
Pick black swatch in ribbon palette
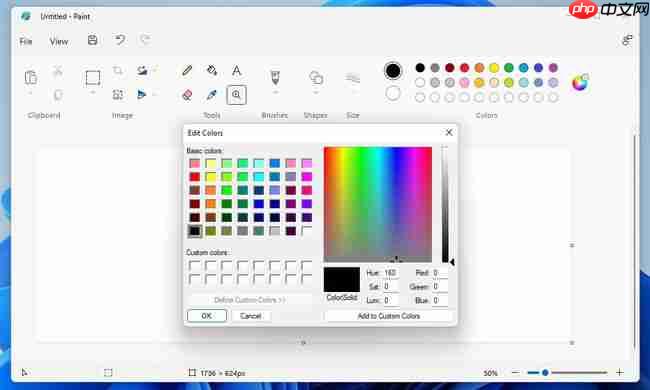click(x=420, y=68)
